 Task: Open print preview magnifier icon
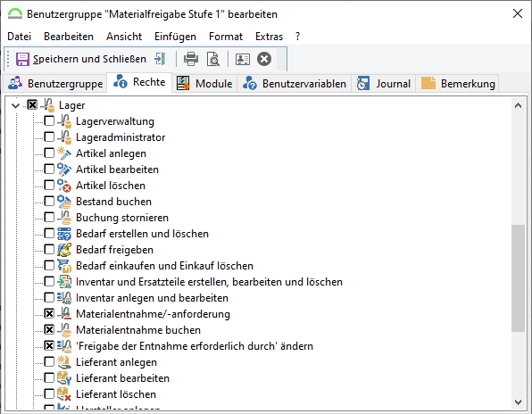(x=213, y=59)
